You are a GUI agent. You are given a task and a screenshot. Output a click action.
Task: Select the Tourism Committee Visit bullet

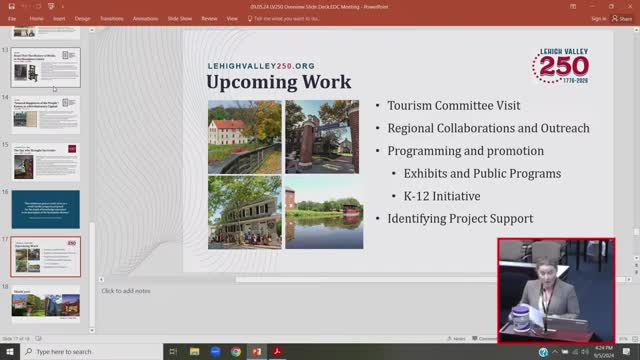click(454, 106)
